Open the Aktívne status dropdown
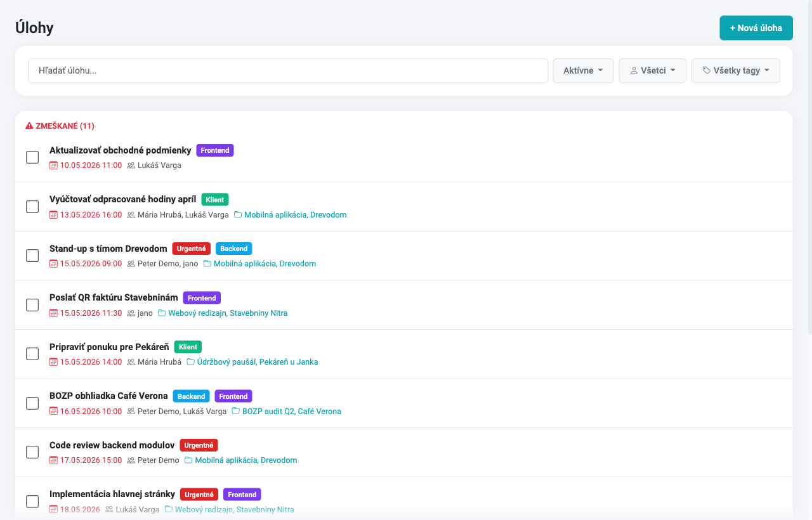 [583, 70]
